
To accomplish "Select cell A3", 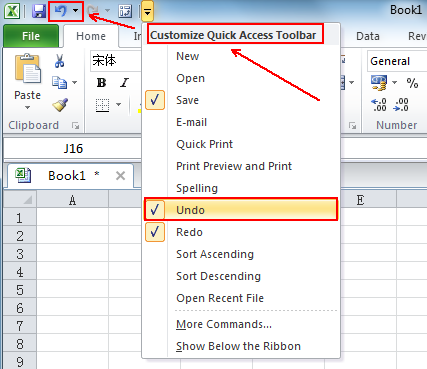I will (x=72, y=254).
